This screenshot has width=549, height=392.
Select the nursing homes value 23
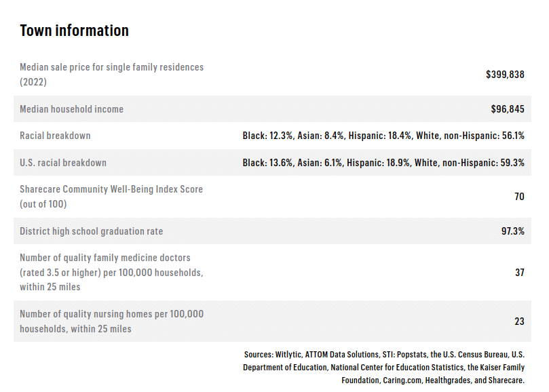[519, 321]
